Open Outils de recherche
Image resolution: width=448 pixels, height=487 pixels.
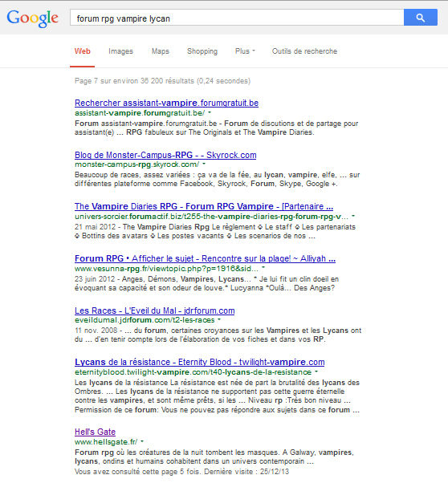pyautogui.click(x=304, y=51)
